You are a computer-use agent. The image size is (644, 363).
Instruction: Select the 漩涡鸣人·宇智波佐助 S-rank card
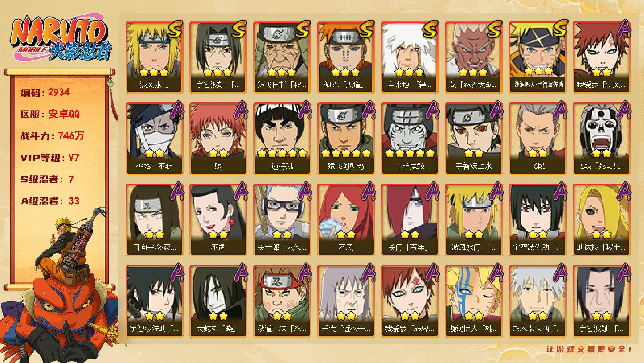(x=537, y=57)
